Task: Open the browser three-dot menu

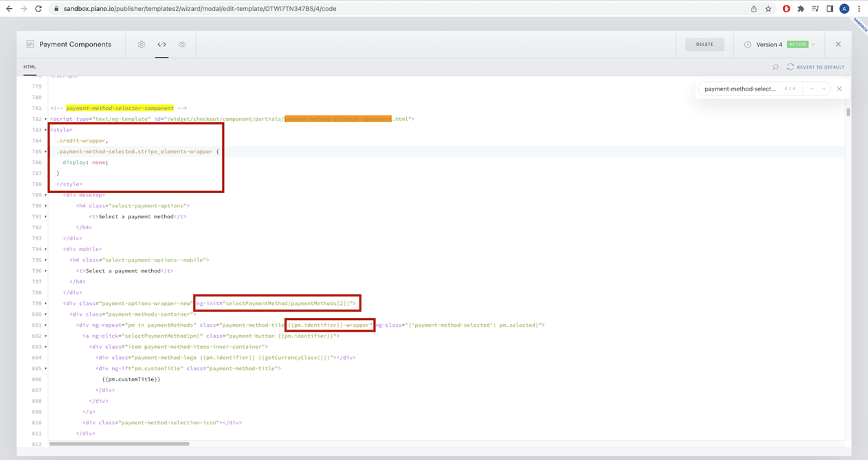Action: tap(859, 9)
